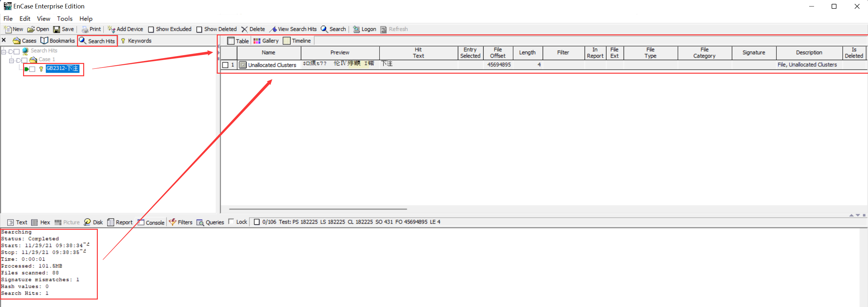Check the 0/106 selection checkbox
The height and width of the screenshot is (307, 868).
257,222
